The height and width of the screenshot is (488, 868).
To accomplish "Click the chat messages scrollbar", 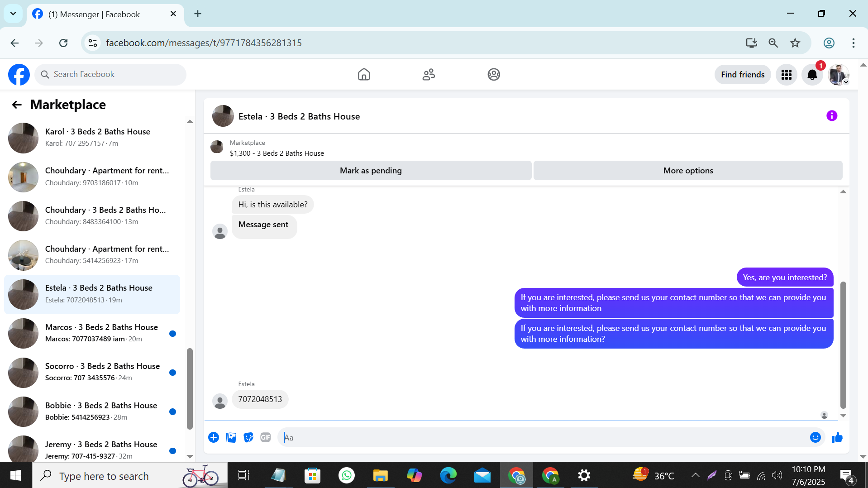I will pos(843,345).
